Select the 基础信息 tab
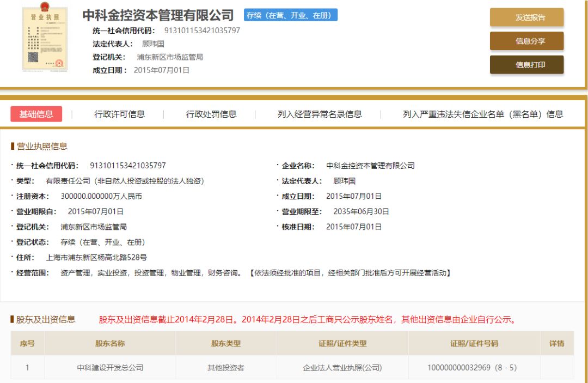The height and width of the screenshot is (383, 588). tap(36, 114)
